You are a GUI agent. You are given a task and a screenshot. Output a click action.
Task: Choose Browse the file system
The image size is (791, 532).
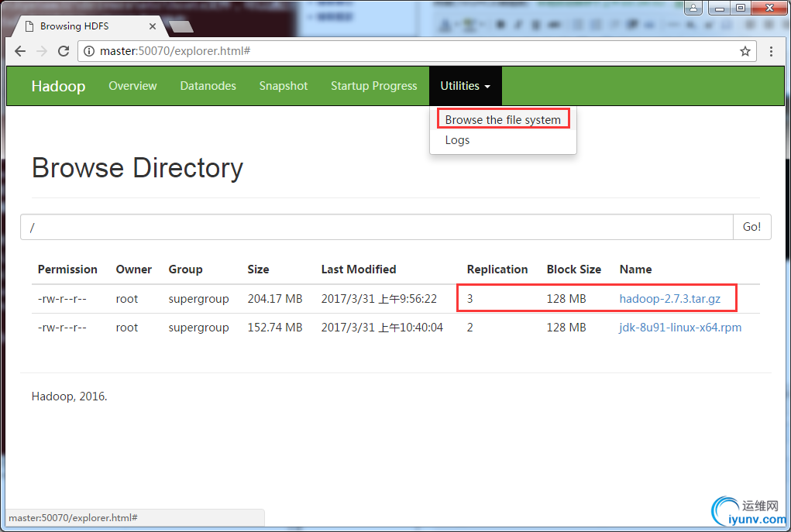(x=503, y=120)
